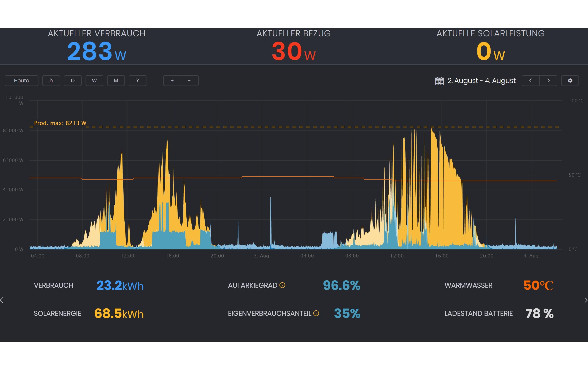Go to previous period with left chevron

pyautogui.click(x=530, y=80)
